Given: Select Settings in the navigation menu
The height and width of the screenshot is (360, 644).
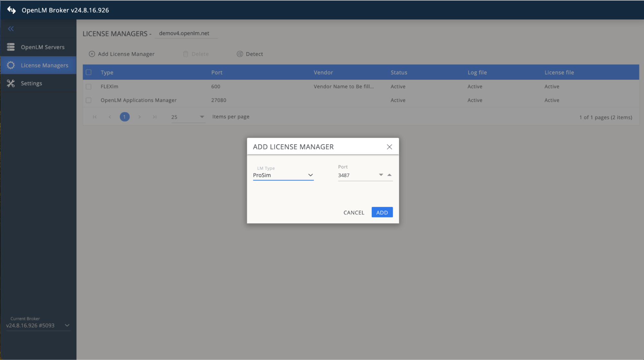Looking at the screenshot, I should (x=31, y=83).
